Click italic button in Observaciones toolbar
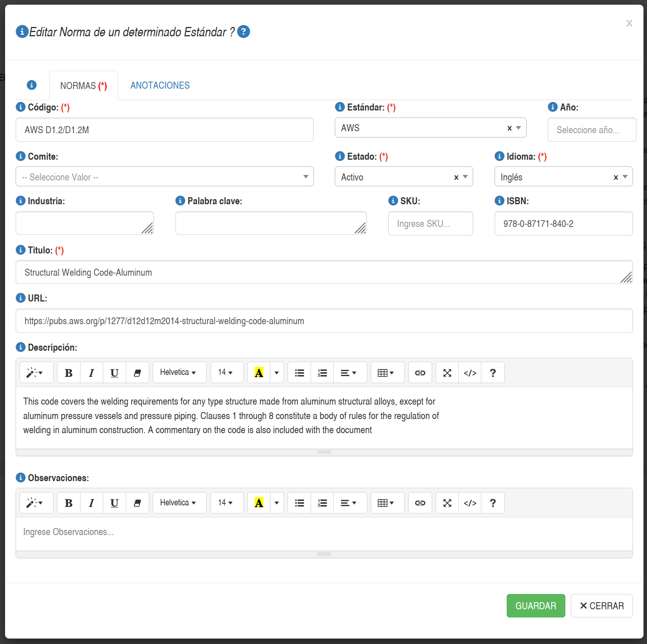This screenshot has width=647, height=644. 91,503
